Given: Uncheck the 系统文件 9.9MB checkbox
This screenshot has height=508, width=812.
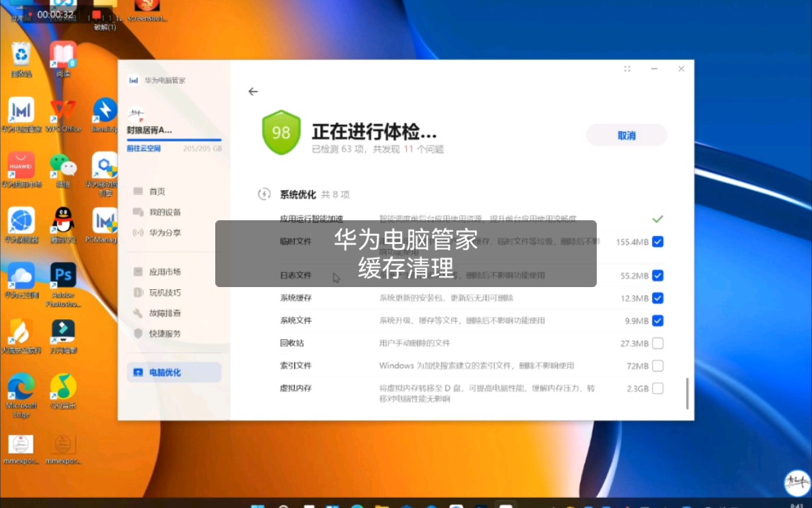Looking at the screenshot, I should pyautogui.click(x=657, y=321).
